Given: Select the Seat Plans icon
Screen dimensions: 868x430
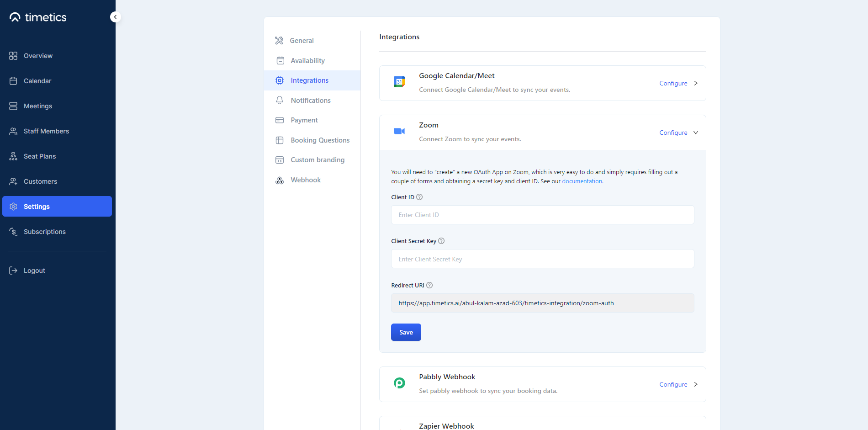Looking at the screenshot, I should tap(13, 156).
